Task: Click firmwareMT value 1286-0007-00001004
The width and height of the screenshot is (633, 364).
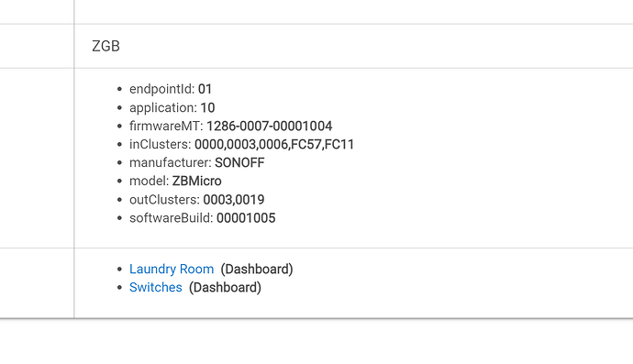Action: tap(270, 126)
